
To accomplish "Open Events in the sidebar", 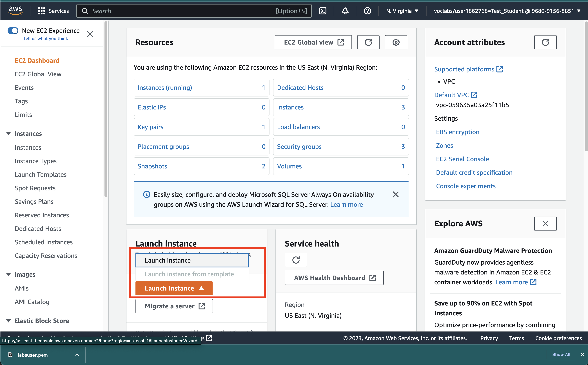I will (x=24, y=87).
